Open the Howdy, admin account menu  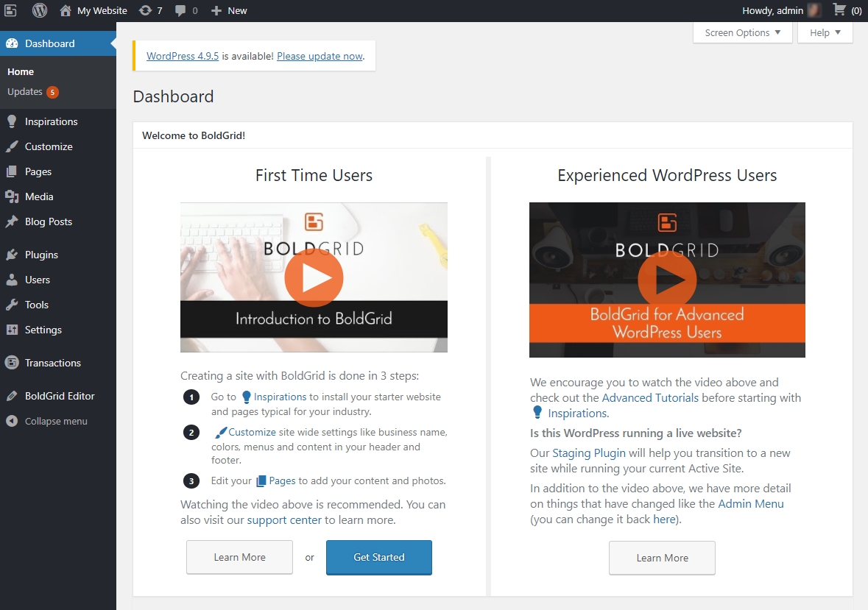click(x=781, y=10)
